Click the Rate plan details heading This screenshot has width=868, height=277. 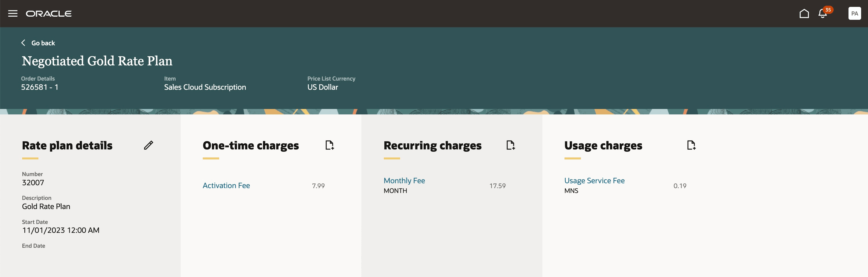tap(67, 146)
